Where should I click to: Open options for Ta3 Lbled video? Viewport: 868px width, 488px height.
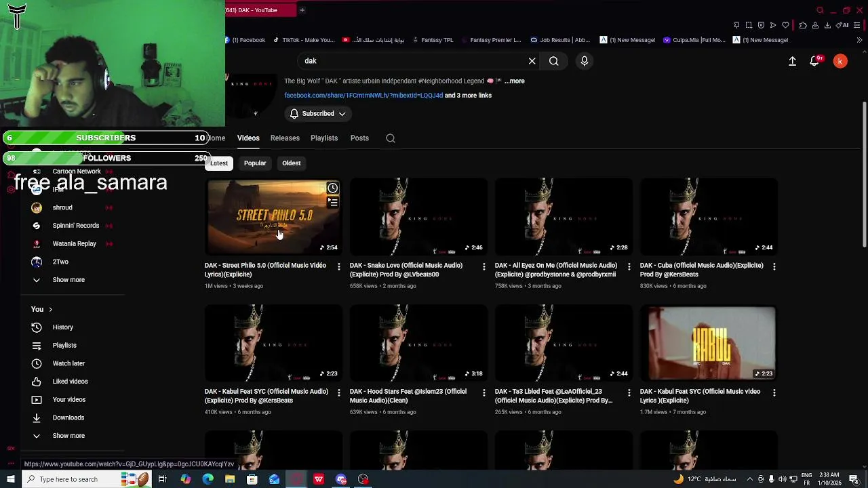(x=629, y=392)
